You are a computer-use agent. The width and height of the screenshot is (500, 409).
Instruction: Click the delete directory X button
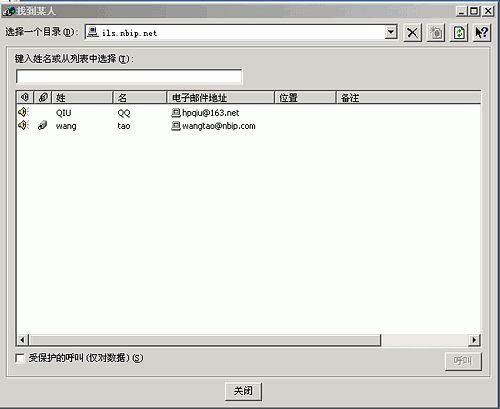(x=413, y=33)
